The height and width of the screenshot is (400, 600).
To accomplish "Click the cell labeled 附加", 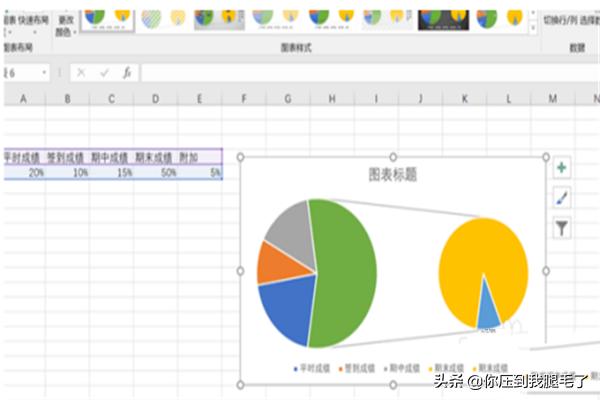I will point(199,157).
